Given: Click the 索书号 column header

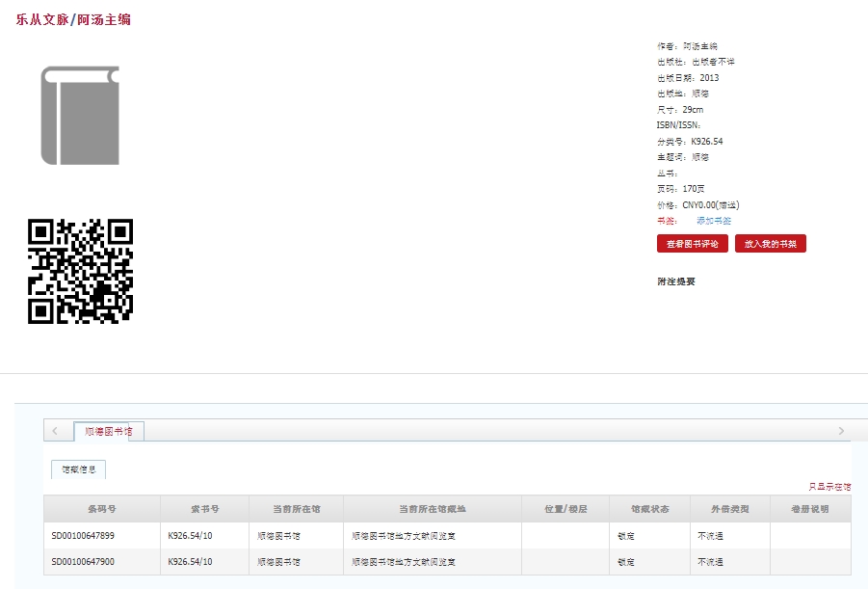Looking at the screenshot, I should [204, 509].
